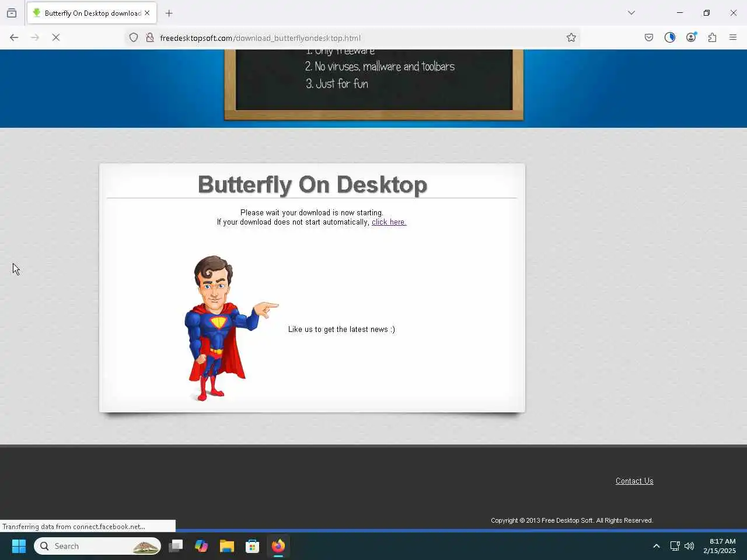Open Task View from the taskbar
747x560 pixels.
click(176, 546)
